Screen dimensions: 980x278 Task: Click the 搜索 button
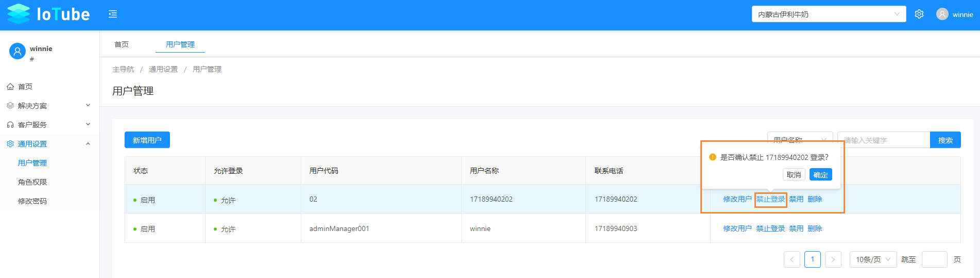(945, 140)
